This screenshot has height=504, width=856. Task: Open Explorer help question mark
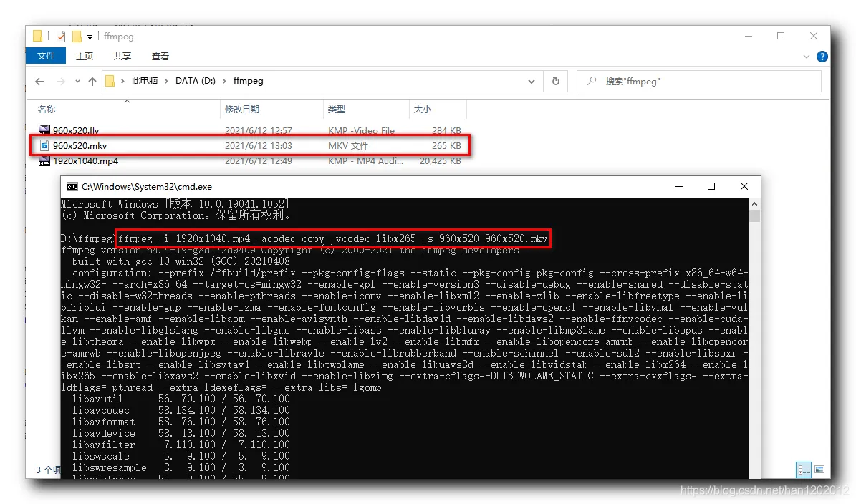pos(822,57)
